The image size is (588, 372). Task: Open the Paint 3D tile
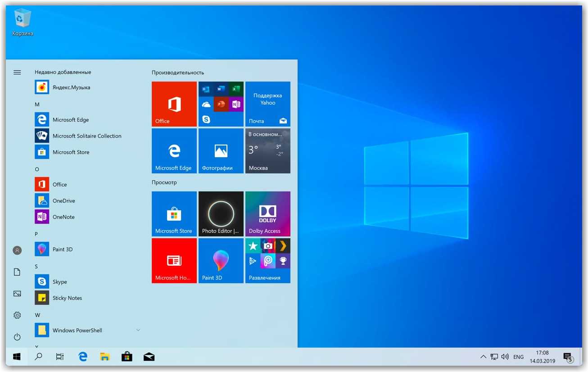click(x=221, y=261)
